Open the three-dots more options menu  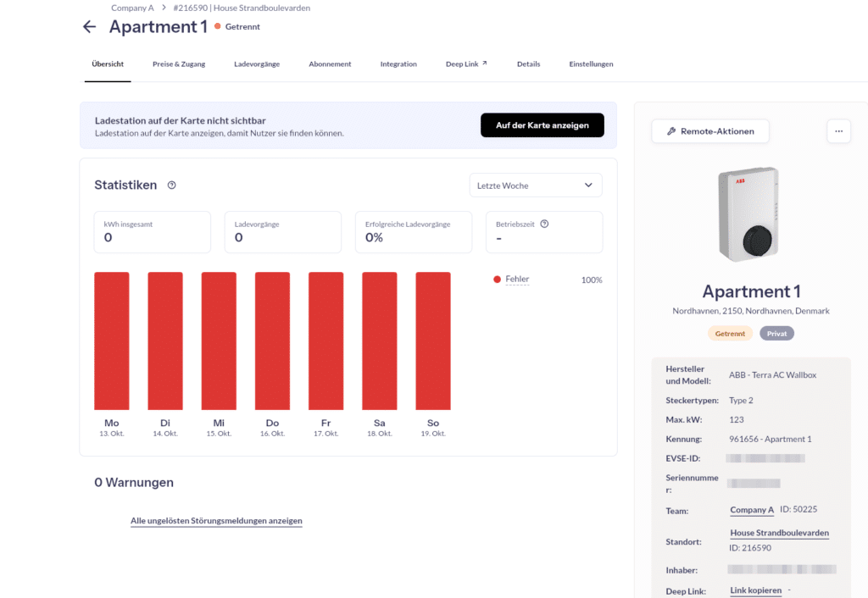(838, 131)
